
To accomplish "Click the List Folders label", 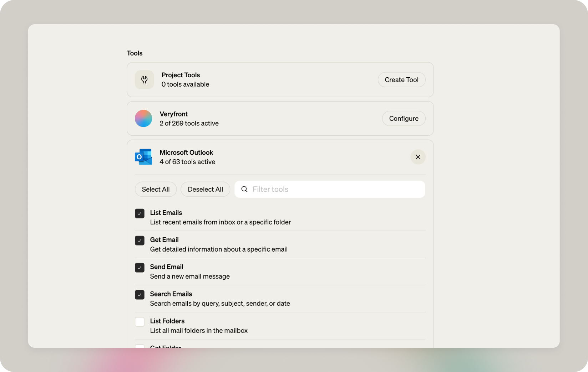I will 167,321.
